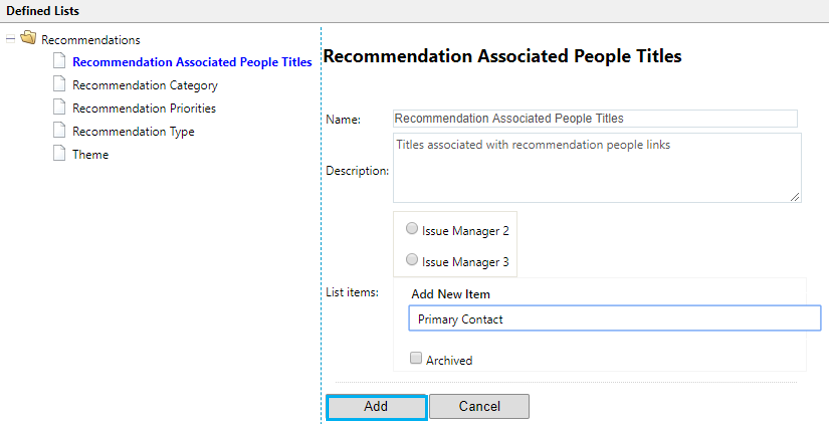Tick the Archived checkbox
The image size is (829, 424).
pyautogui.click(x=416, y=359)
